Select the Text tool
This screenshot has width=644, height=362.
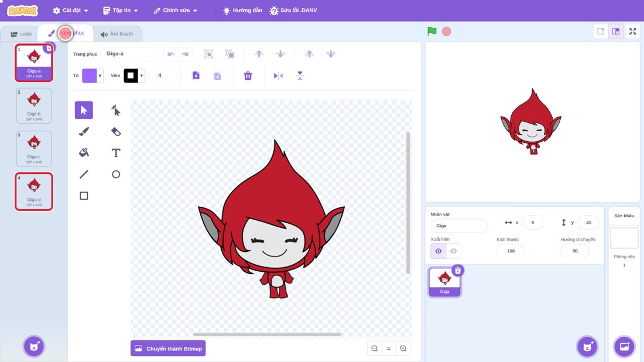pos(116,153)
